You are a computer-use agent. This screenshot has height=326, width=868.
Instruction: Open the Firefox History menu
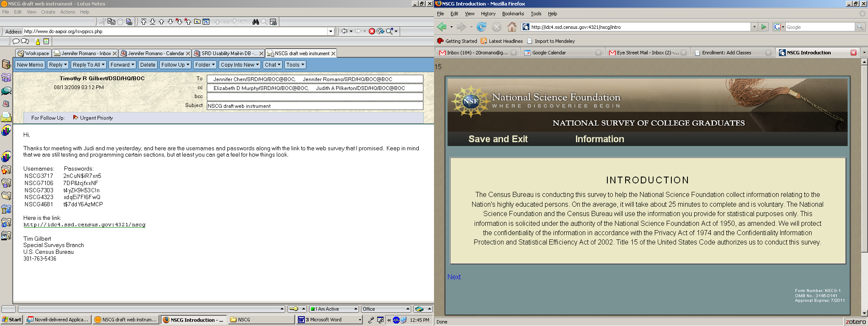click(x=488, y=14)
